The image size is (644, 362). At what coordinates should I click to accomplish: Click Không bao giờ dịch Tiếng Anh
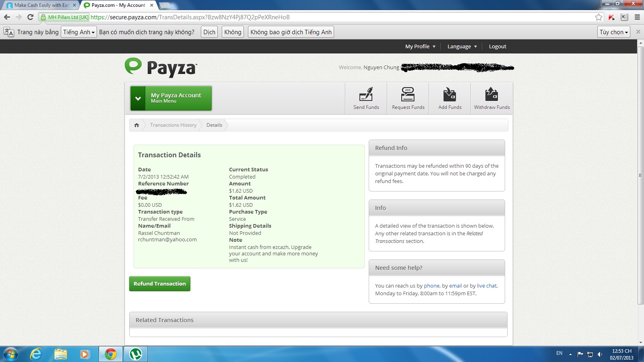pos(291,32)
